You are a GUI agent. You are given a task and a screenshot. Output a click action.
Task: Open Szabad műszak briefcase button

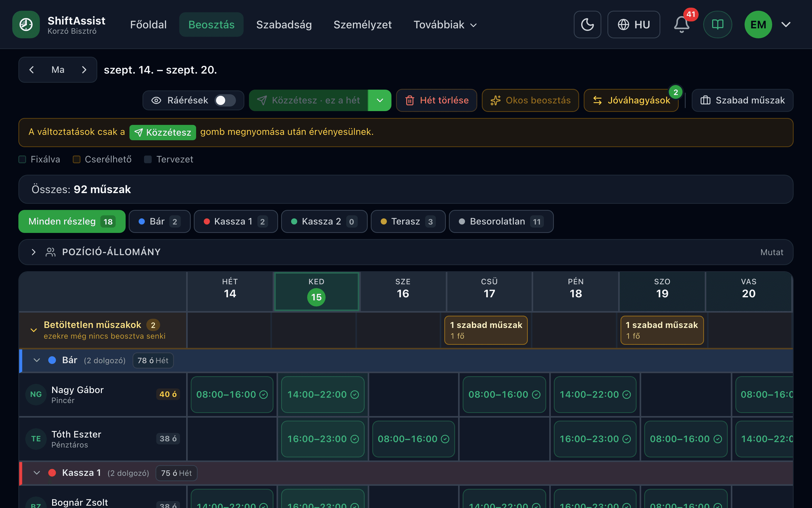pos(743,100)
